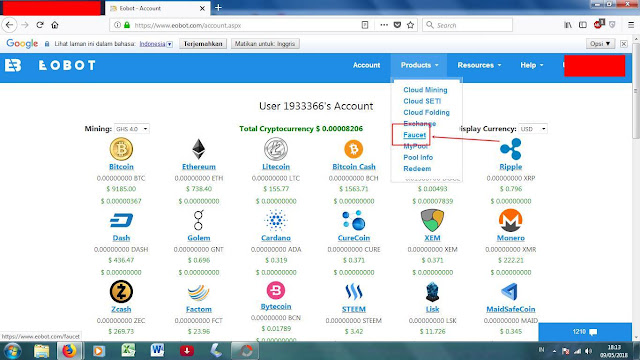The width and height of the screenshot is (640, 360).
Task: Click the MaidSafeCoin blue logo icon
Action: [x=510, y=292]
